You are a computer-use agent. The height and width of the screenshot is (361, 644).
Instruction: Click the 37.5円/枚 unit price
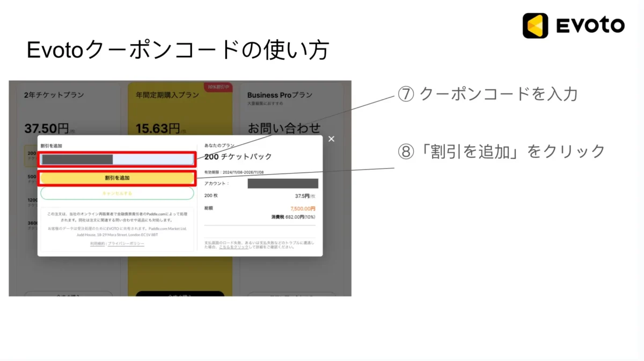[305, 196]
